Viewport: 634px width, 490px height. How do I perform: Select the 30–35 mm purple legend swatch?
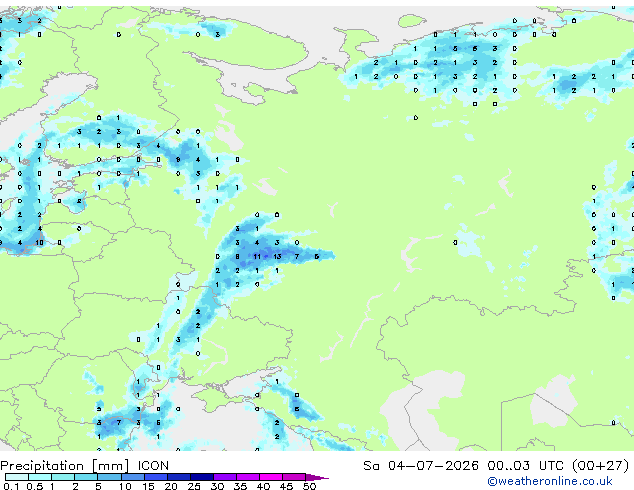(x=224, y=477)
